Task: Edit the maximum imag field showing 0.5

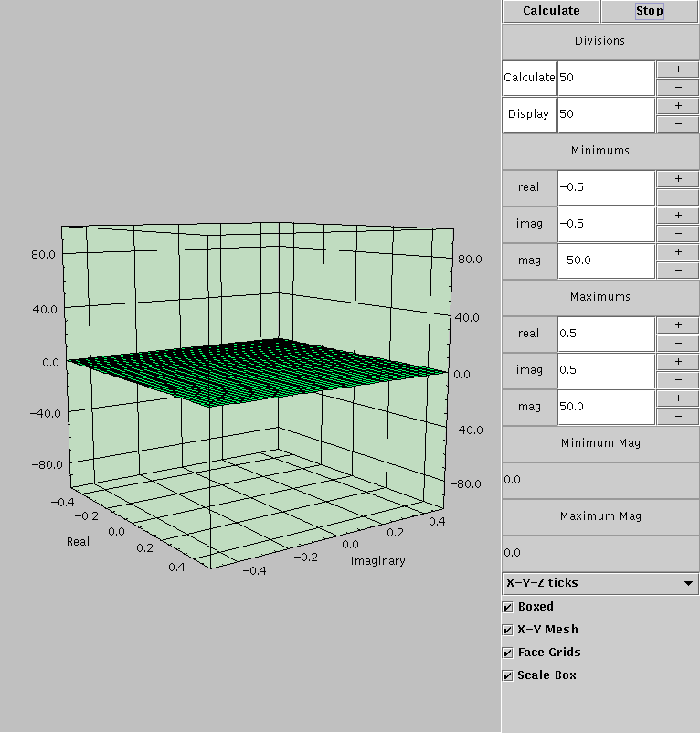Action: click(606, 370)
